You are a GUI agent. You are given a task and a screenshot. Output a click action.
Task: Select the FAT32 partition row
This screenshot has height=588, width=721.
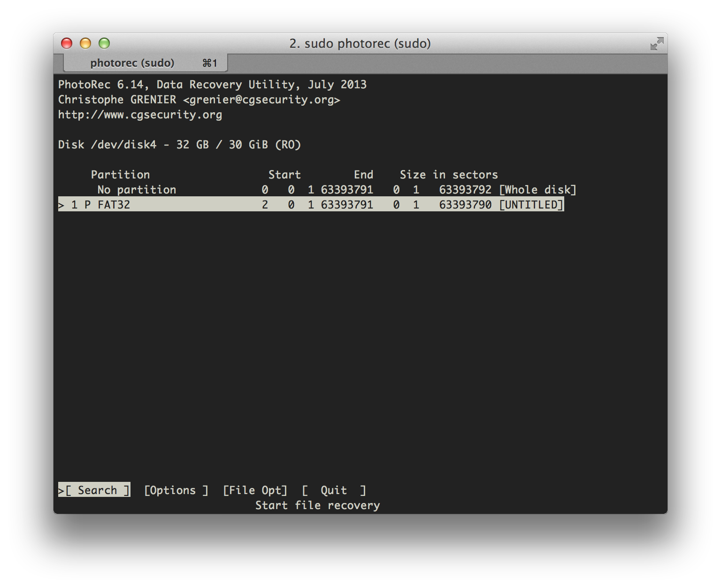click(114, 205)
